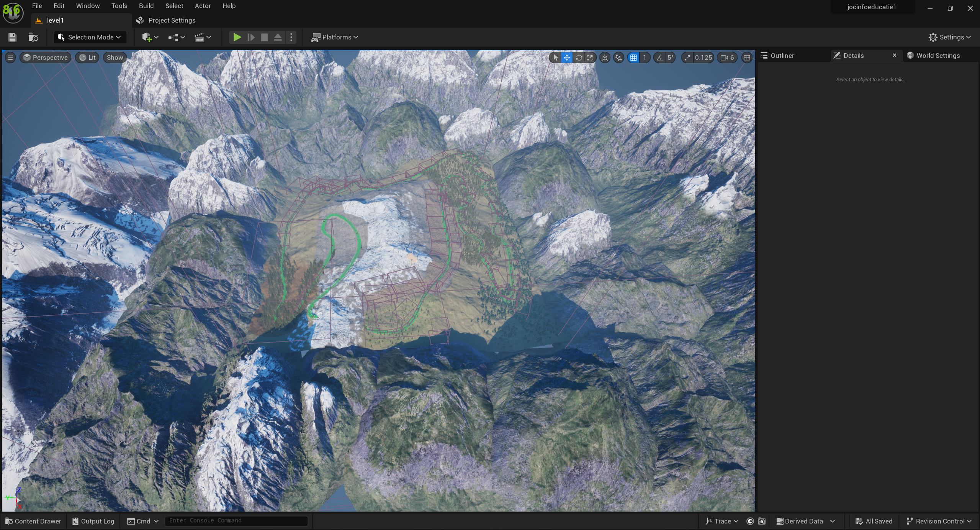Screen dimensions: 980x530
Task: Click the coordinate system cube icon
Action: (605, 57)
